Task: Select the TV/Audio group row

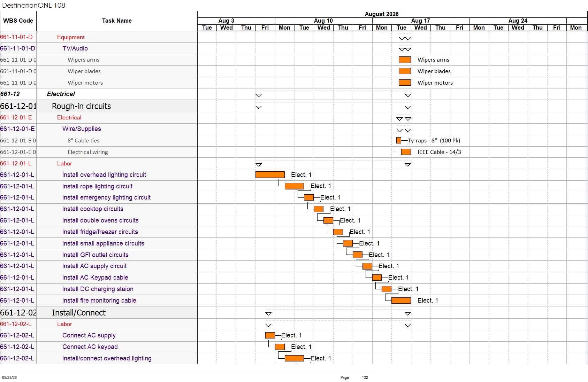Action: coord(99,48)
